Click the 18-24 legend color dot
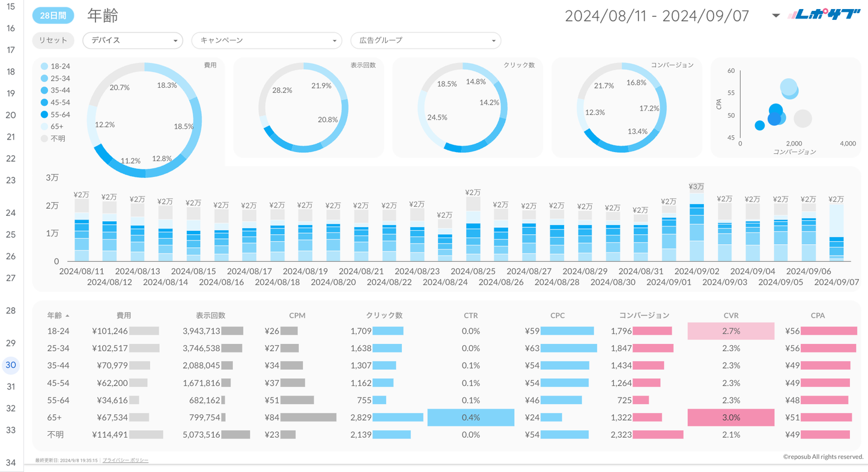This screenshot has height=472, width=868. (x=44, y=67)
